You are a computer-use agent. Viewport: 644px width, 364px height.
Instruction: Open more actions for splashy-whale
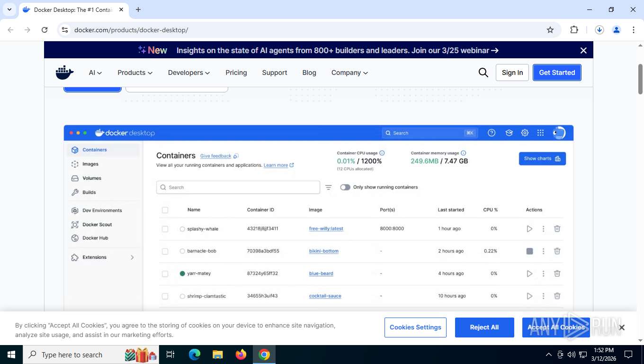click(543, 229)
